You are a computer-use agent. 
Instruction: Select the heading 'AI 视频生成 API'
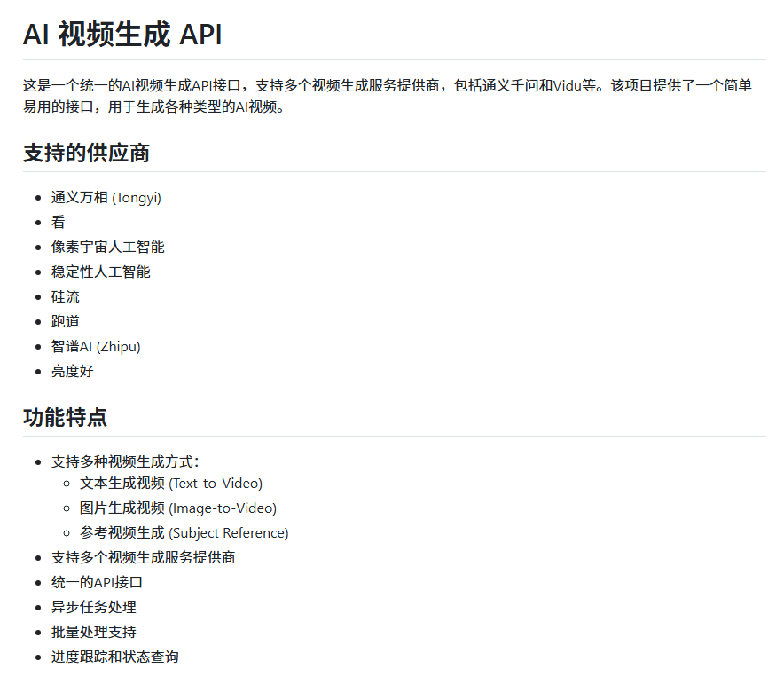click(122, 35)
